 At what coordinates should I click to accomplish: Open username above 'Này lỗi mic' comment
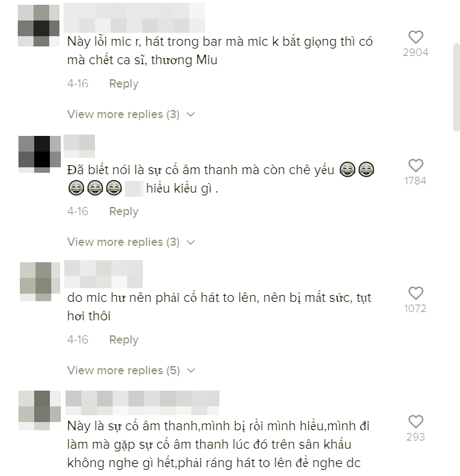[x=134, y=18]
